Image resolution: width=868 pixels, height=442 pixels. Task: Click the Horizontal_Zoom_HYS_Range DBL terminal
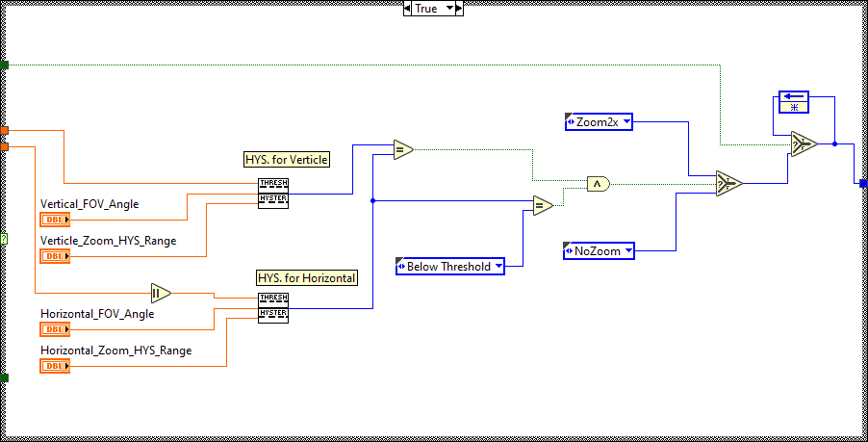(55, 366)
